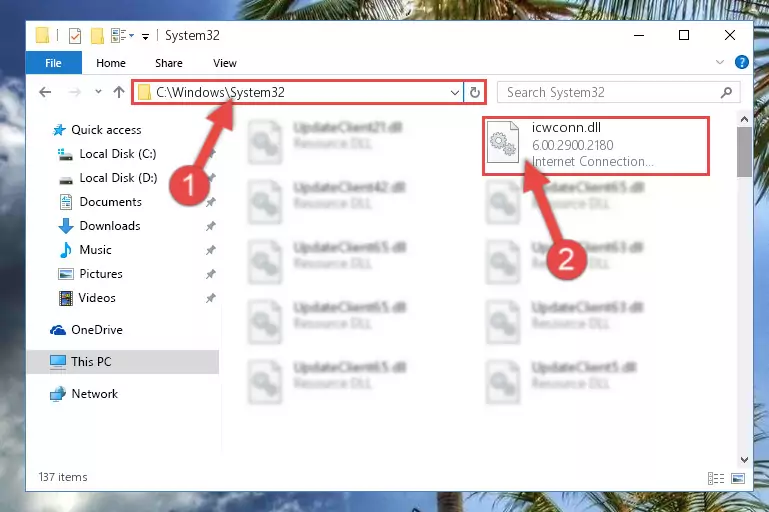The height and width of the screenshot is (512, 769).
Task: Click the pin icon next to Videos
Action: pyautogui.click(x=211, y=298)
